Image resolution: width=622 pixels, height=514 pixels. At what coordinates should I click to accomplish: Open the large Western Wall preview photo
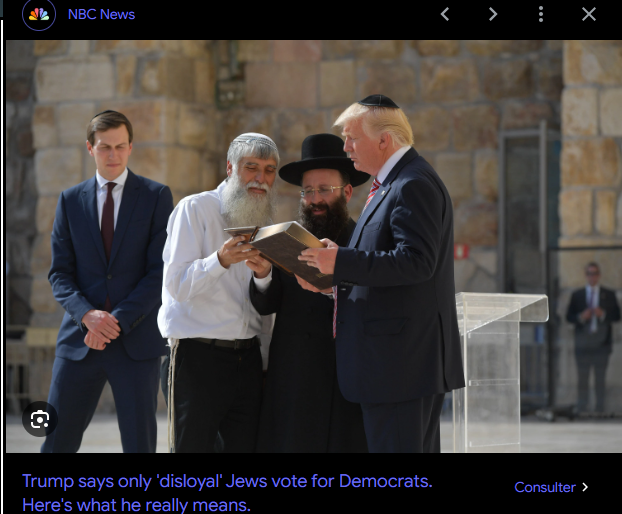click(314, 246)
